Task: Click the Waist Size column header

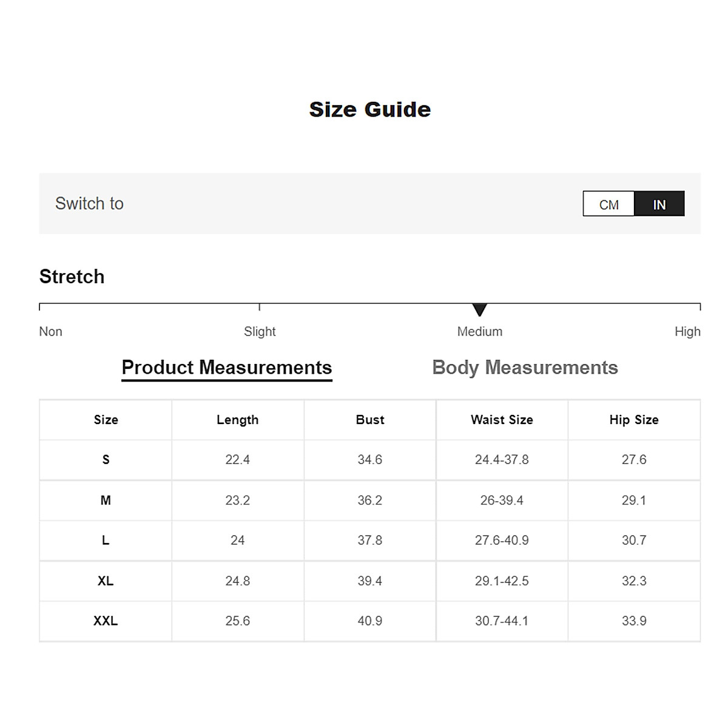Action: click(x=502, y=420)
